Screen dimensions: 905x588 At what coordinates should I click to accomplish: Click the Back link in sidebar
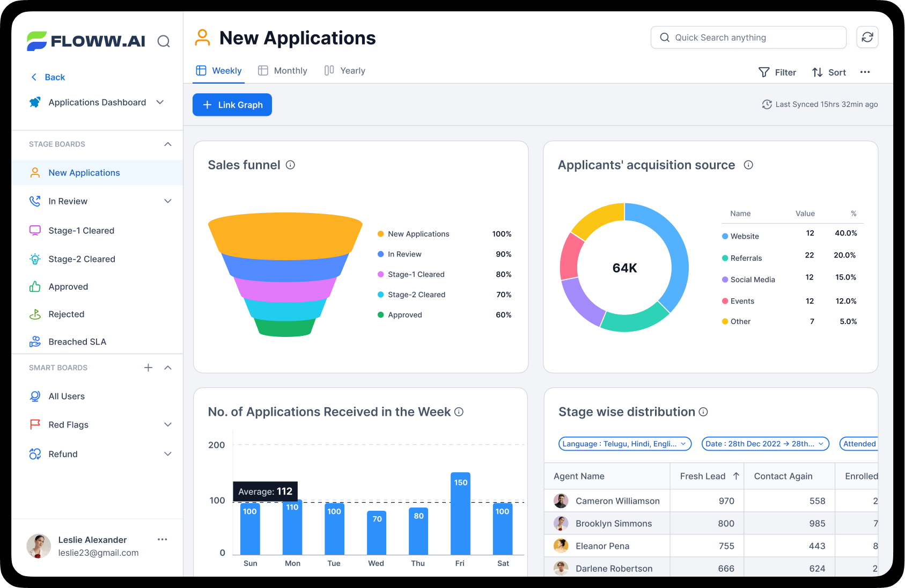point(48,77)
